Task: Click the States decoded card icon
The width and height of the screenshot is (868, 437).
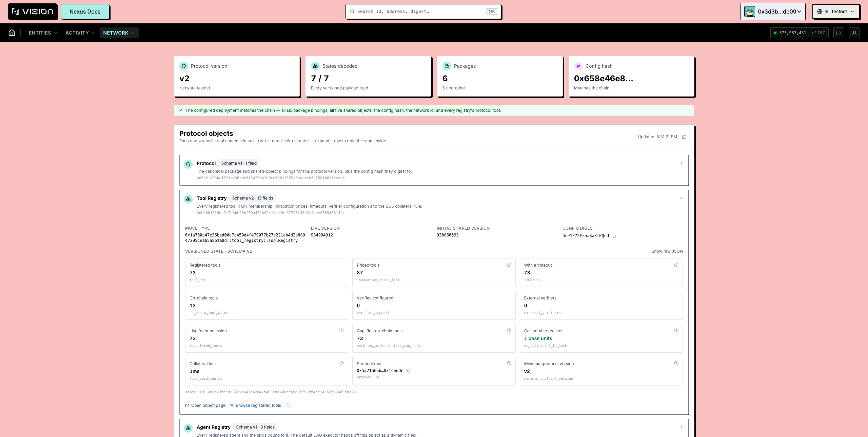Action: click(315, 66)
